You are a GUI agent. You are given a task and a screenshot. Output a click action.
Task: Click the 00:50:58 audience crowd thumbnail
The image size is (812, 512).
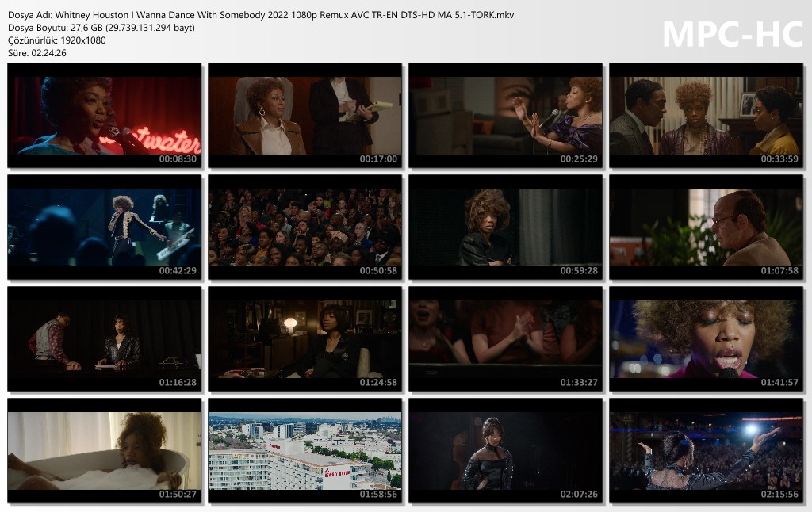pyautogui.click(x=305, y=227)
